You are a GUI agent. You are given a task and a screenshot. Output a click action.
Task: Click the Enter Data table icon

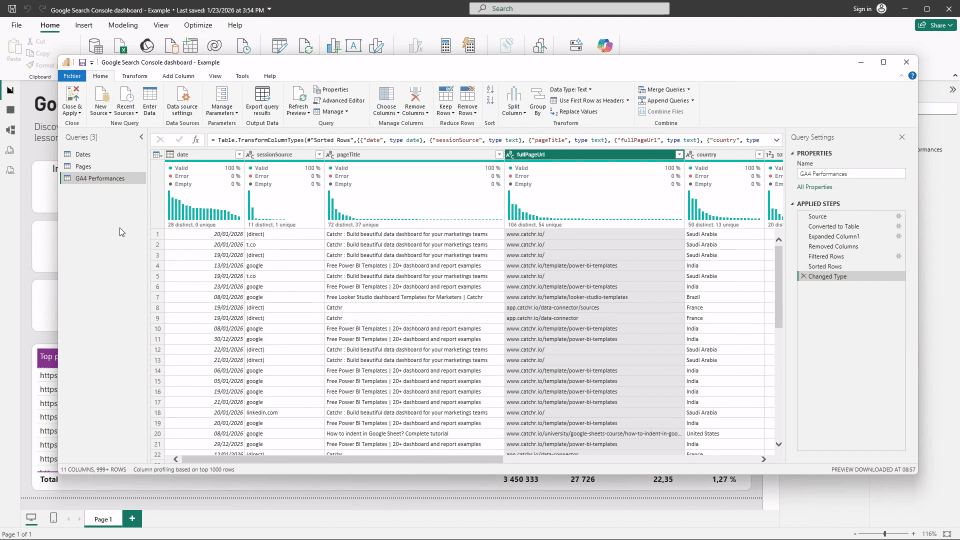coord(150,94)
